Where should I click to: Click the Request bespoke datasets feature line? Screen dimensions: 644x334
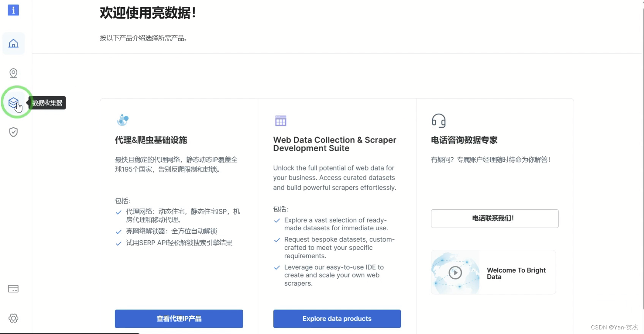pos(340,247)
